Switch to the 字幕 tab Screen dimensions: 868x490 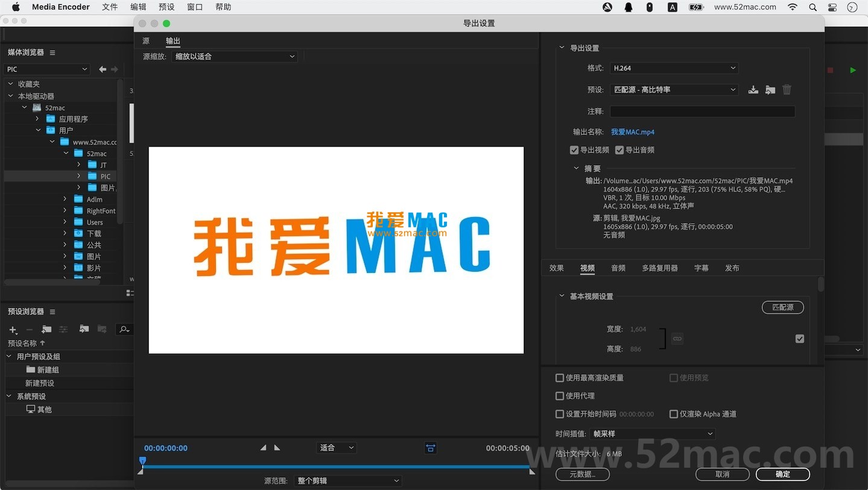[x=702, y=268]
